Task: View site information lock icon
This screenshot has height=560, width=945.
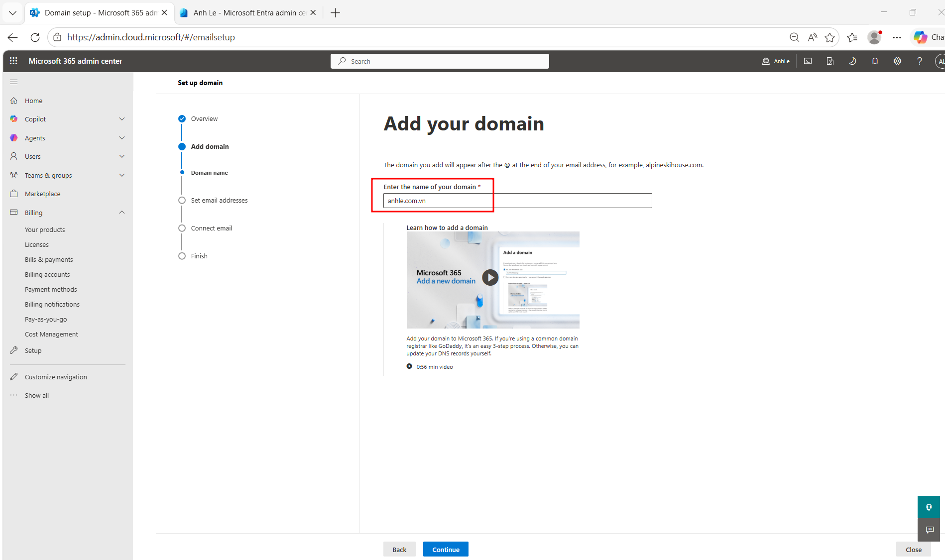Action: pyautogui.click(x=57, y=37)
